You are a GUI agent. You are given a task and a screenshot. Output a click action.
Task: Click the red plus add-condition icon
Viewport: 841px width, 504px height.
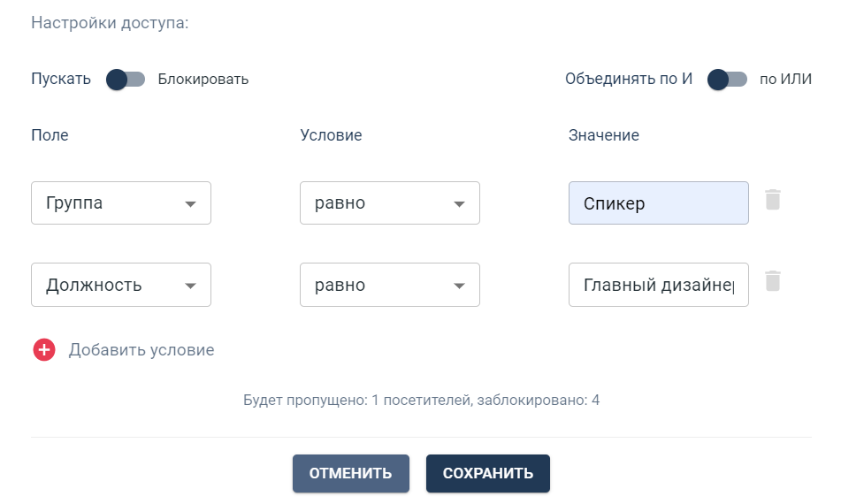pyautogui.click(x=44, y=350)
